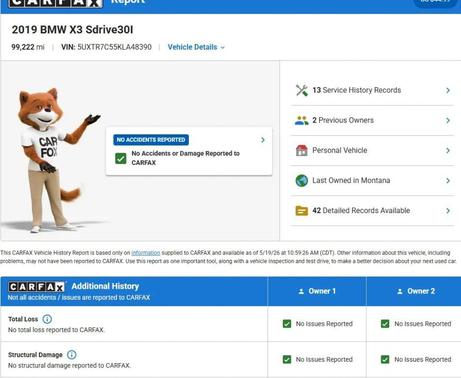This screenshot has height=378, width=461.
Task: Click the 'Total Loss' row label
Action: [23, 319]
